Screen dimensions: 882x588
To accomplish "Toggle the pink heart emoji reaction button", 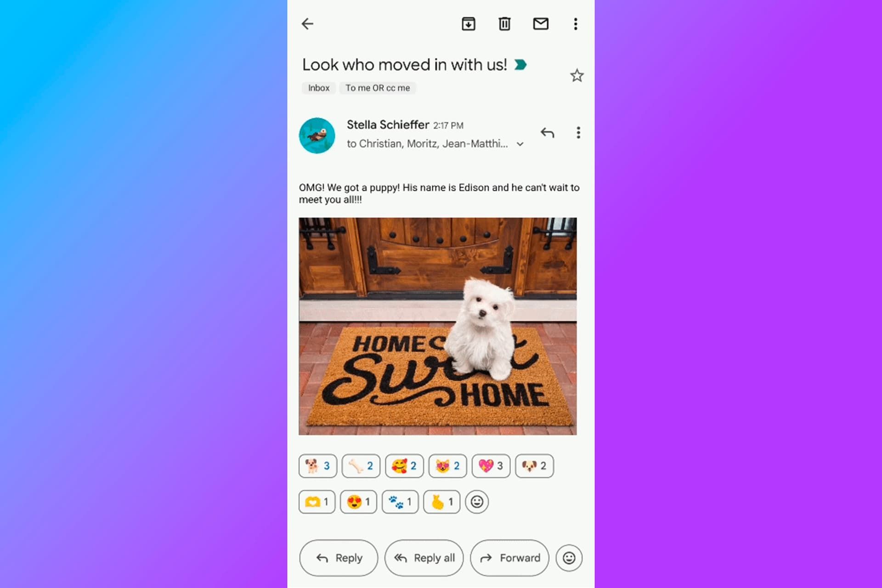I will tap(491, 465).
